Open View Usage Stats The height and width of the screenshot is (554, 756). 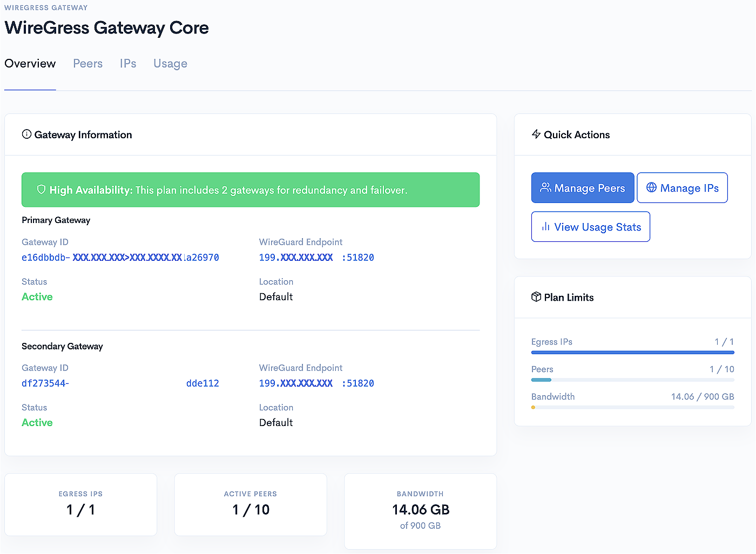[x=590, y=227]
